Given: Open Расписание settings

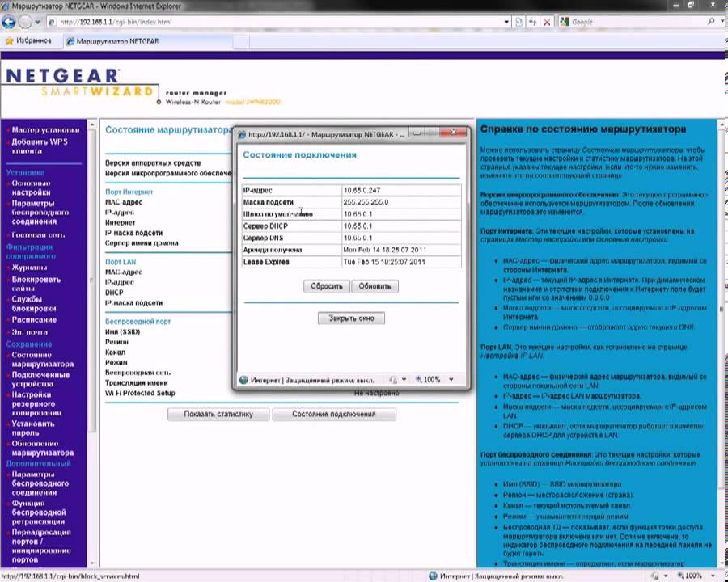Looking at the screenshot, I should (34, 320).
